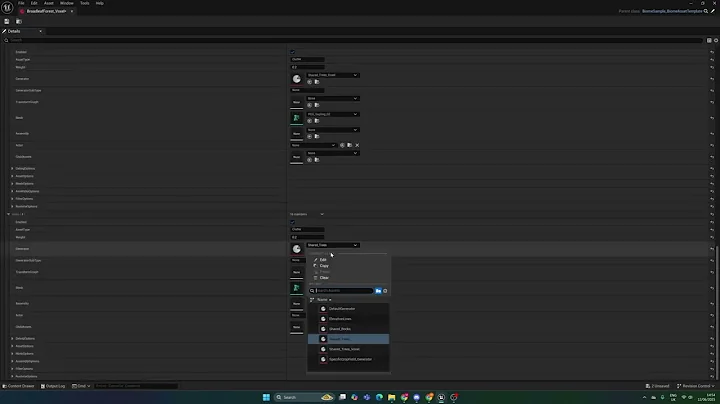Use selected asset for PCG_Sapling mesh

pyautogui.click(x=309, y=121)
